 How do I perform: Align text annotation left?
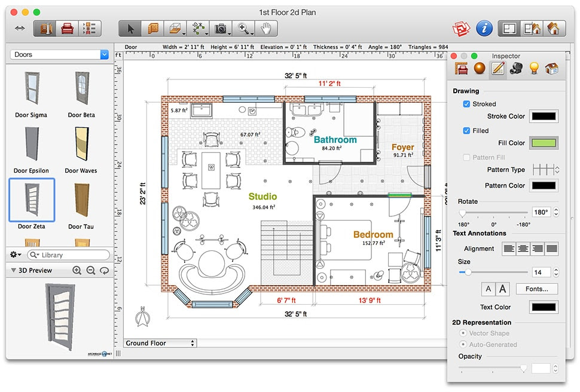(x=509, y=249)
